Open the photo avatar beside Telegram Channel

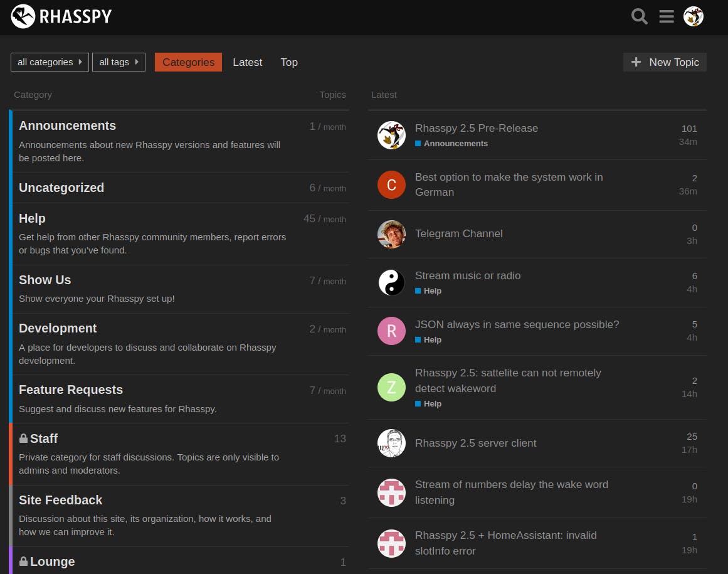tap(391, 234)
